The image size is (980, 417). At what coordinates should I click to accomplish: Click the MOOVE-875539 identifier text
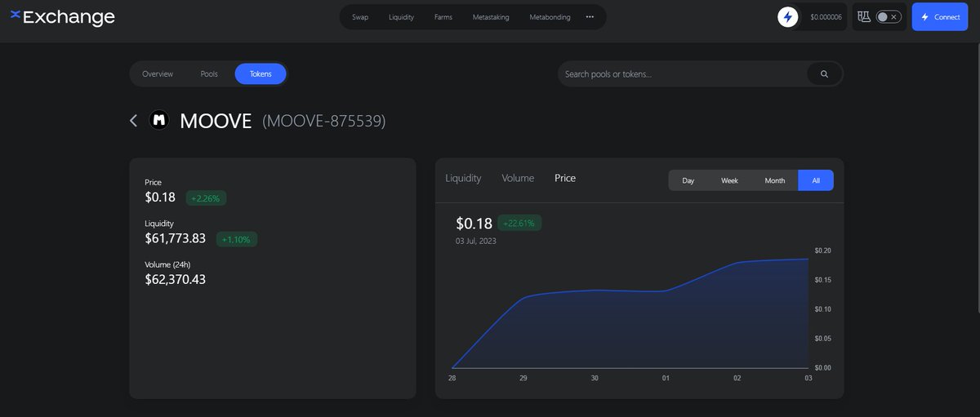tap(324, 121)
